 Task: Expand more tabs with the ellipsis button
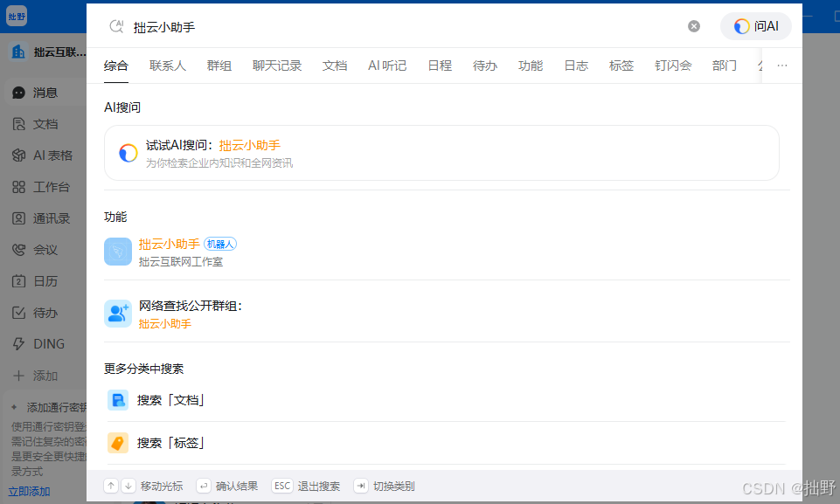coord(782,66)
